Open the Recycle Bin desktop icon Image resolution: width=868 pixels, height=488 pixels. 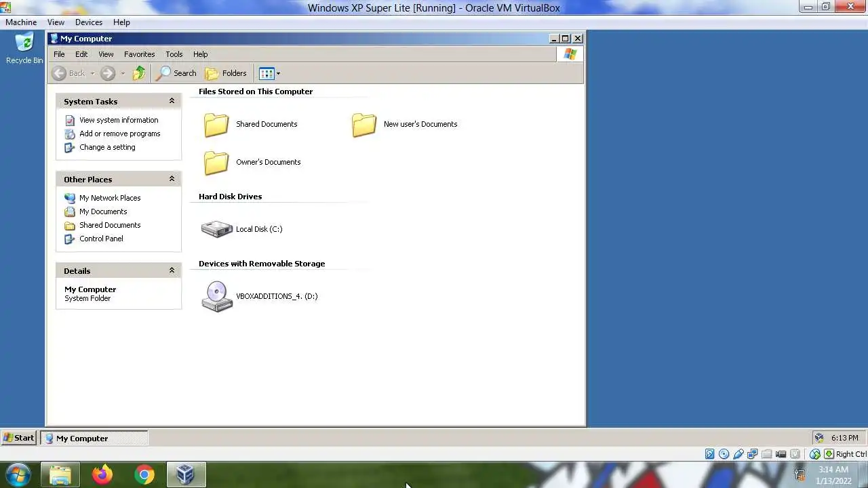point(24,47)
